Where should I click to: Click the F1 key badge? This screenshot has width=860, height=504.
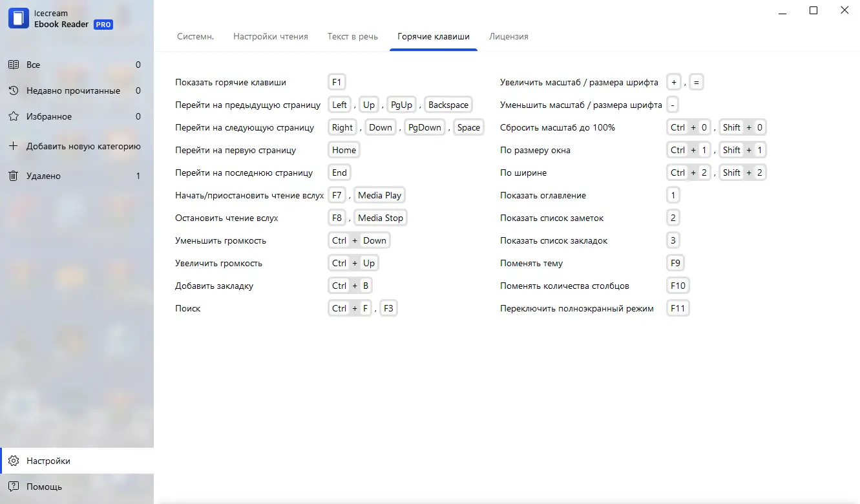pyautogui.click(x=337, y=82)
